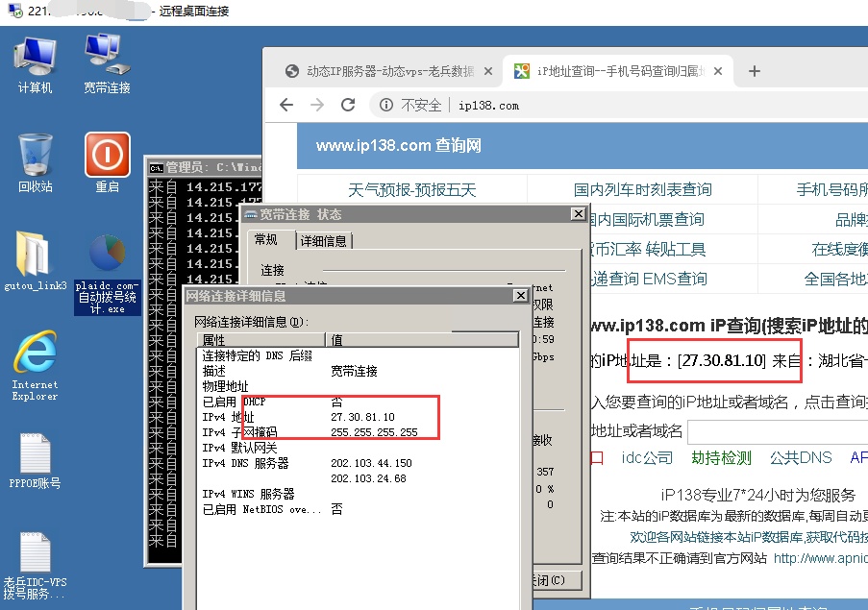Click the browser back arrow
Viewport: 868px width, 610px height.
click(x=286, y=105)
